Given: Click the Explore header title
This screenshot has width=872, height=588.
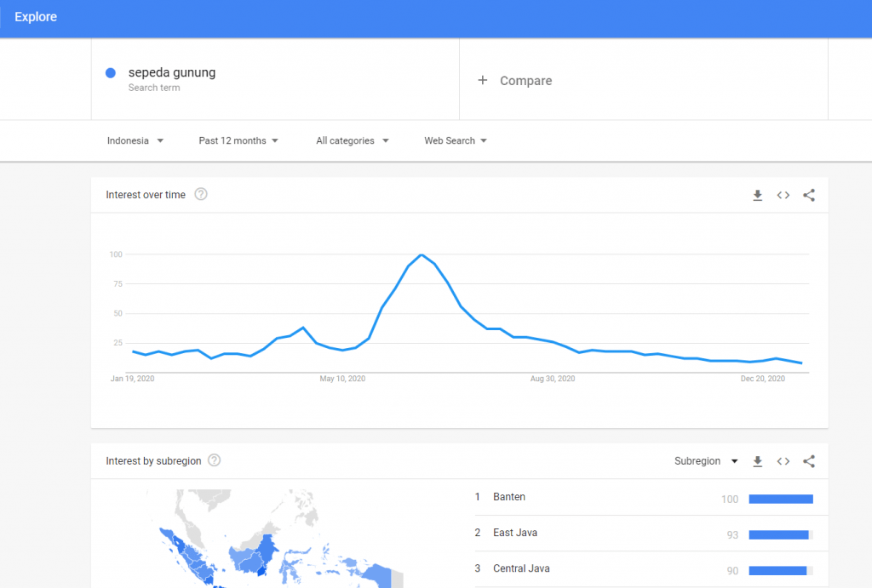Looking at the screenshot, I should click(36, 17).
